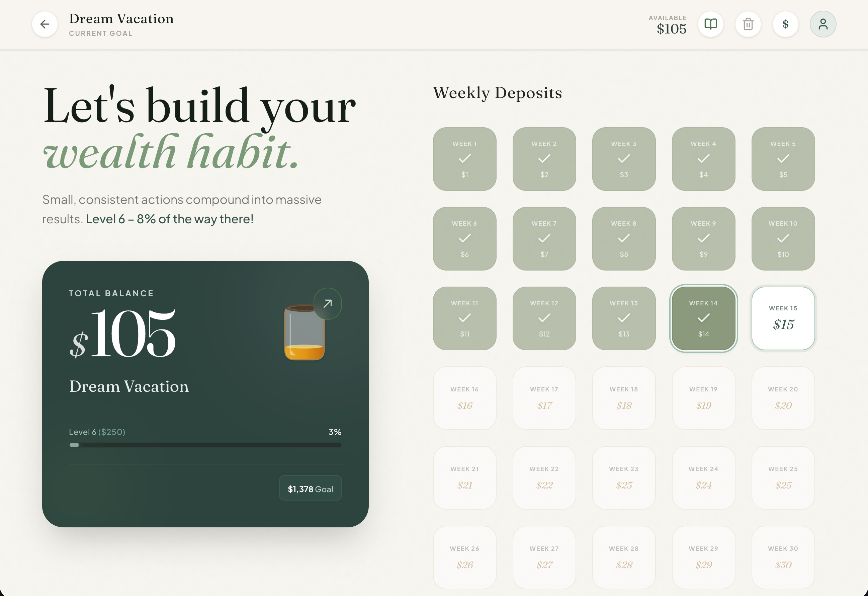Click the savings jar illustration
The width and height of the screenshot is (868, 596).
pos(304,332)
